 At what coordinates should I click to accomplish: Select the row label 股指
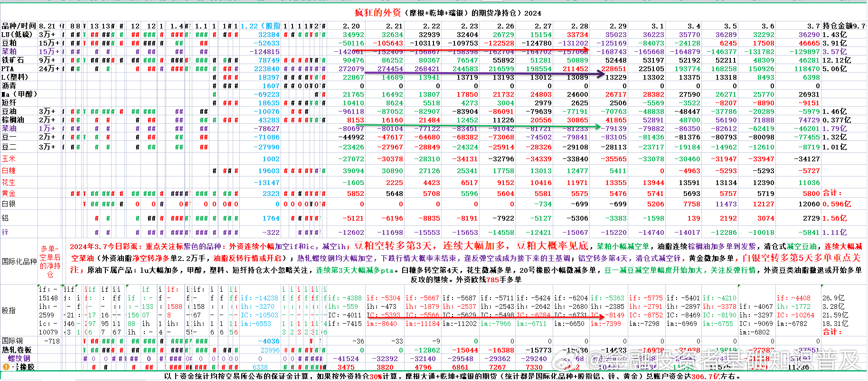[x=9, y=310]
